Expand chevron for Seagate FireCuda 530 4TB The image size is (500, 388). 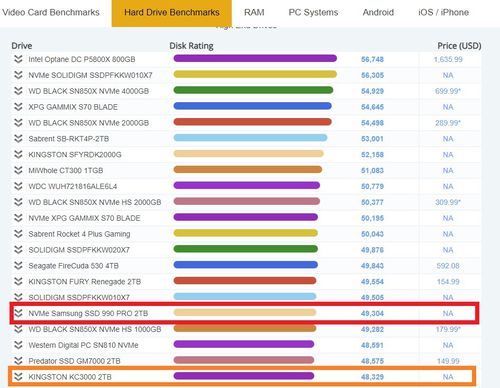pos(18,266)
